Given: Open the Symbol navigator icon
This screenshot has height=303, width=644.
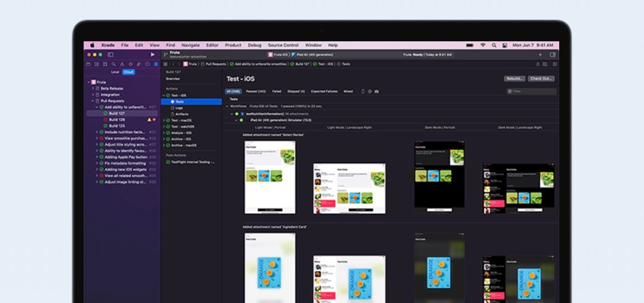Looking at the screenshot, I should (105, 64).
